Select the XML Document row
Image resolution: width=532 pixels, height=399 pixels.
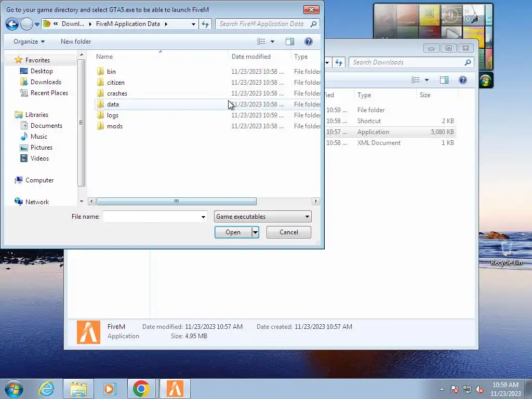pyautogui.click(x=390, y=143)
